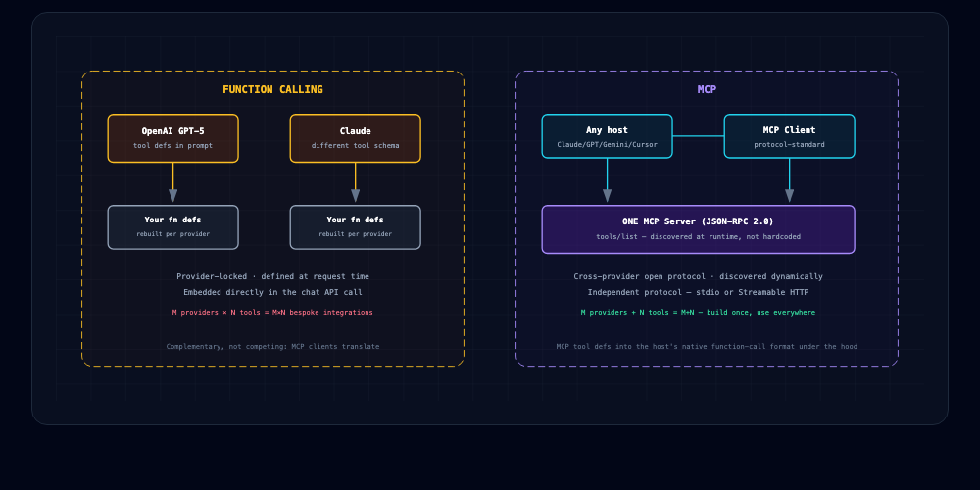Viewport: 980px width, 490px height.
Task: Click the ONE MCP Server (JSON-RPC 2.0) box
Action: (x=698, y=229)
